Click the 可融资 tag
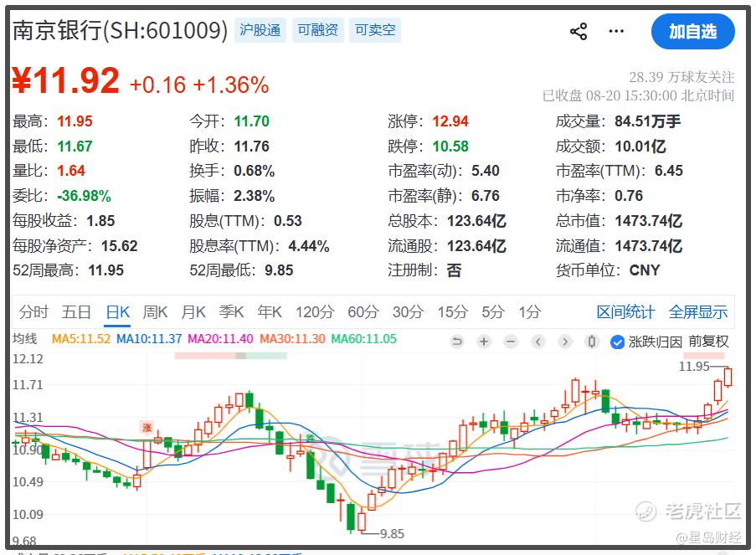Viewport: 756px width, 555px height. tap(318, 30)
